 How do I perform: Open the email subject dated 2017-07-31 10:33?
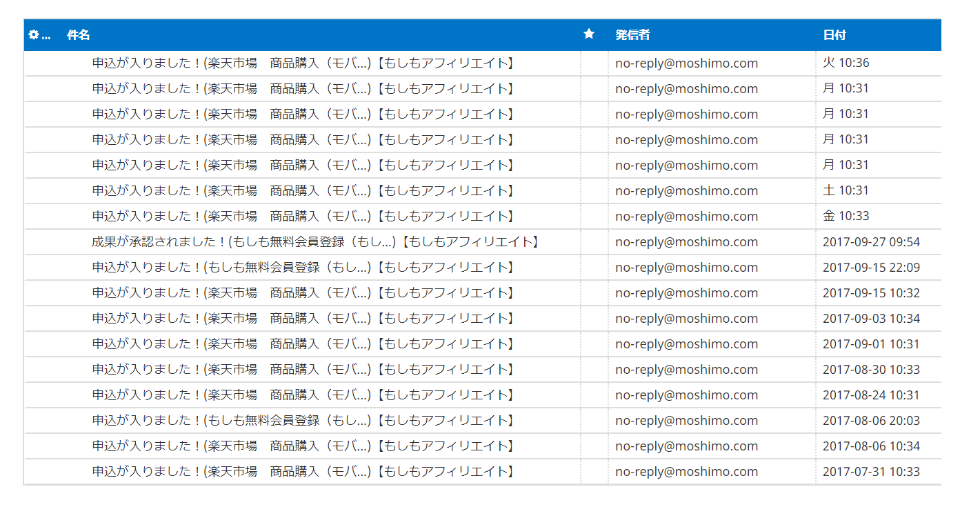303,472
